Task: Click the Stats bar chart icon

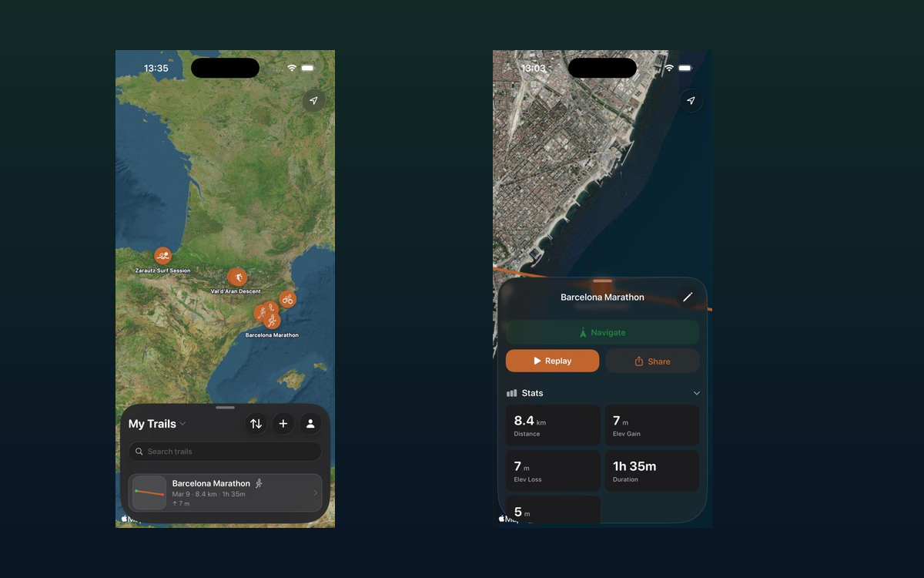Action: tap(511, 393)
